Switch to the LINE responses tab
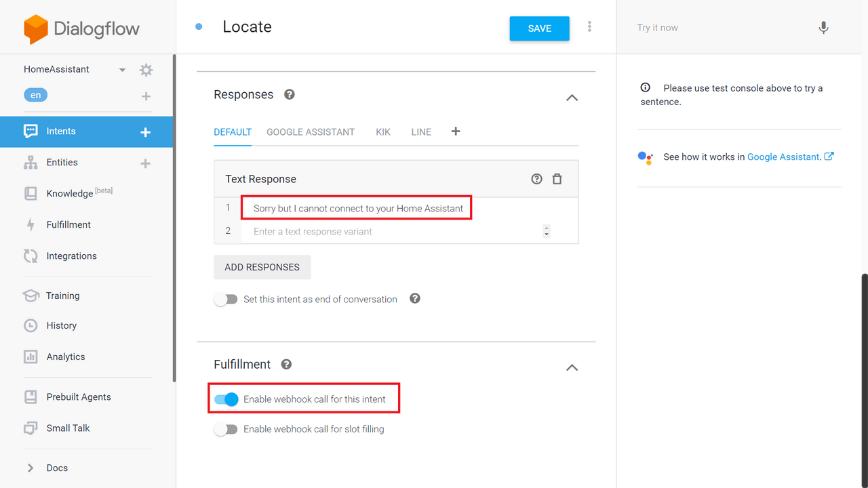 (x=421, y=132)
